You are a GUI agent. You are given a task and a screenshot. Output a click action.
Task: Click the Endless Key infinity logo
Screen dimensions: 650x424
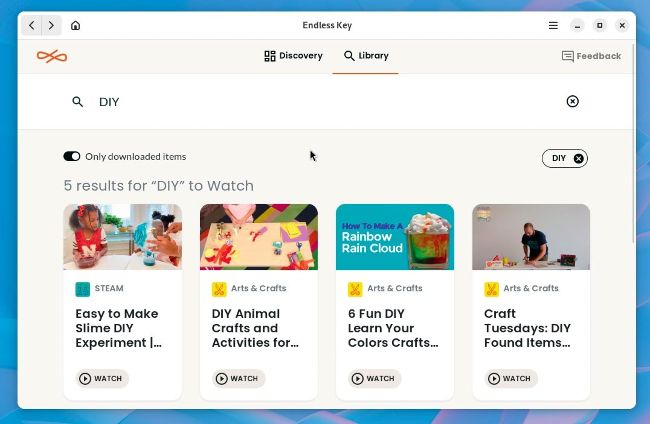coord(52,56)
